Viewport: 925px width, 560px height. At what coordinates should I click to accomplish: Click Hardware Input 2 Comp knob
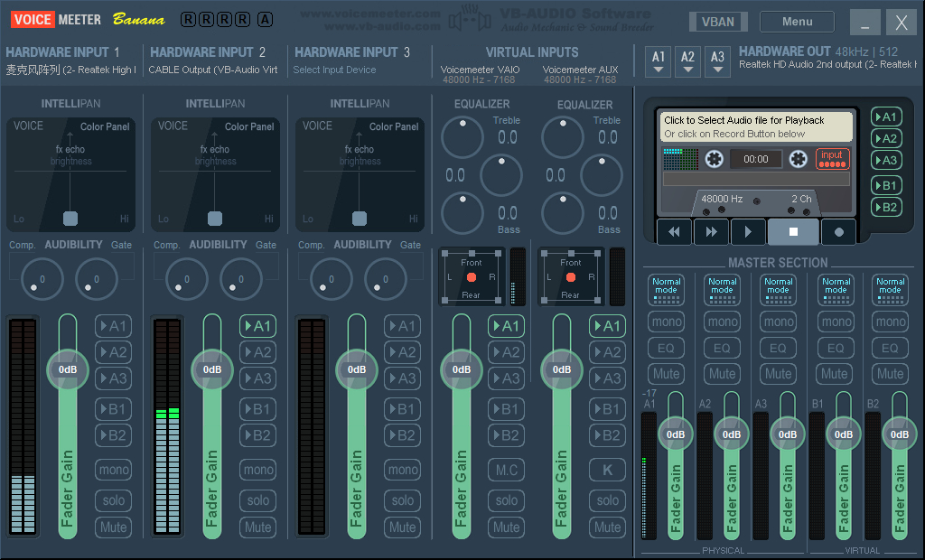(186, 279)
